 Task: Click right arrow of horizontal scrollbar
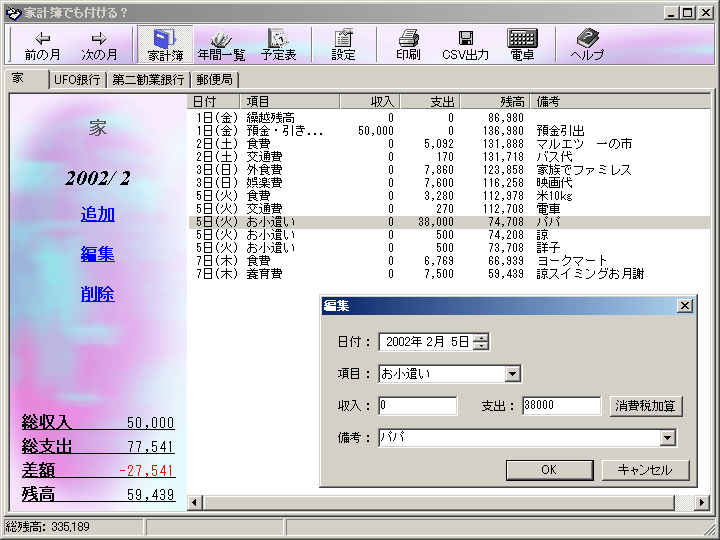tap(701, 502)
